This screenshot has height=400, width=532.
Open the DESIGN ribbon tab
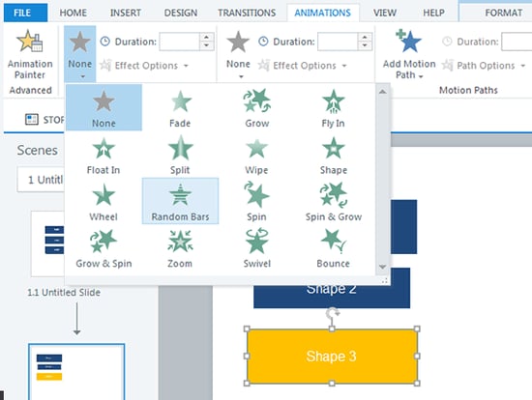pyautogui.click(x=181, y=13)
